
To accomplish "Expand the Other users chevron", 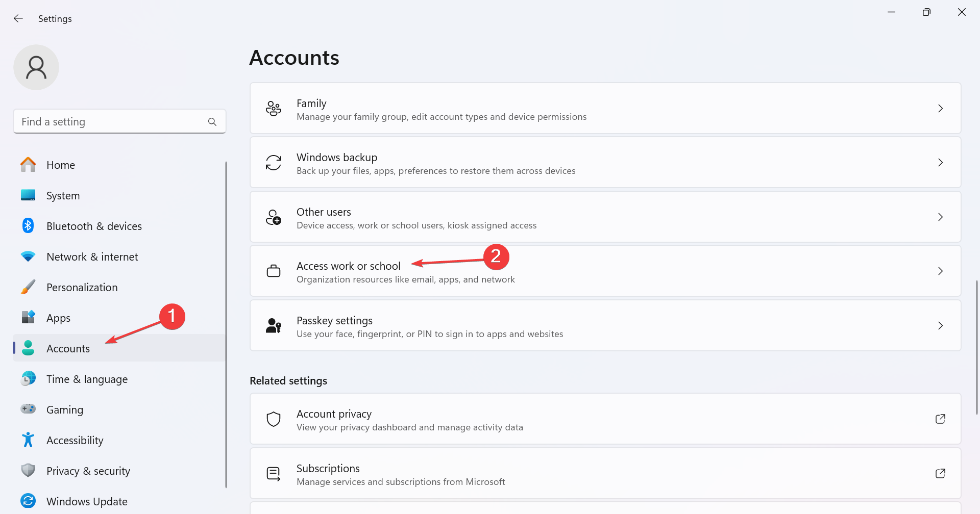I will (940, 217).
